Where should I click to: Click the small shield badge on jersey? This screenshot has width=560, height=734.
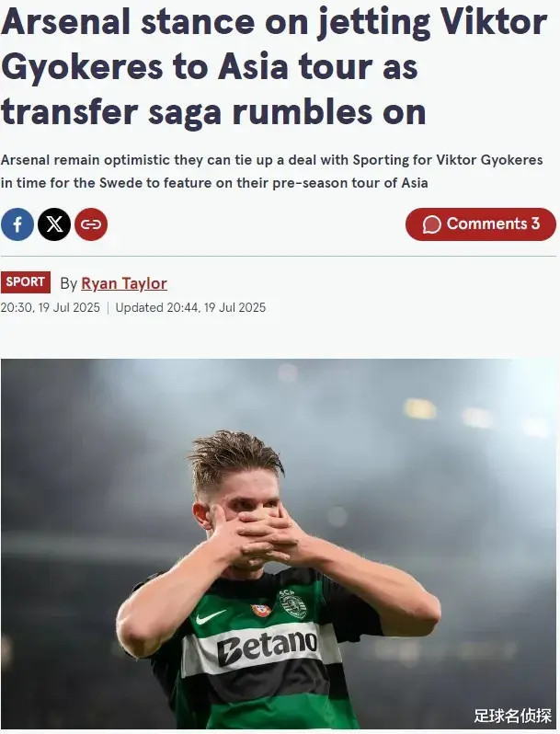[x=260, y=610]
